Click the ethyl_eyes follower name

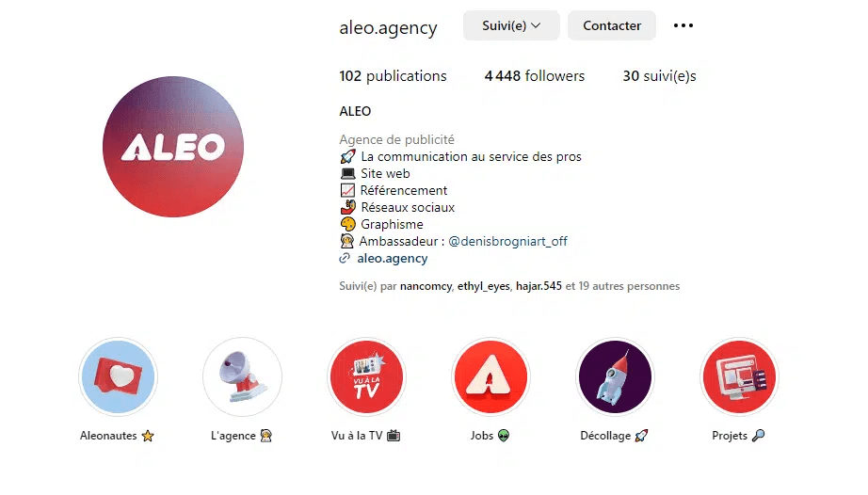pyautogui.click(x=483, y=286)
